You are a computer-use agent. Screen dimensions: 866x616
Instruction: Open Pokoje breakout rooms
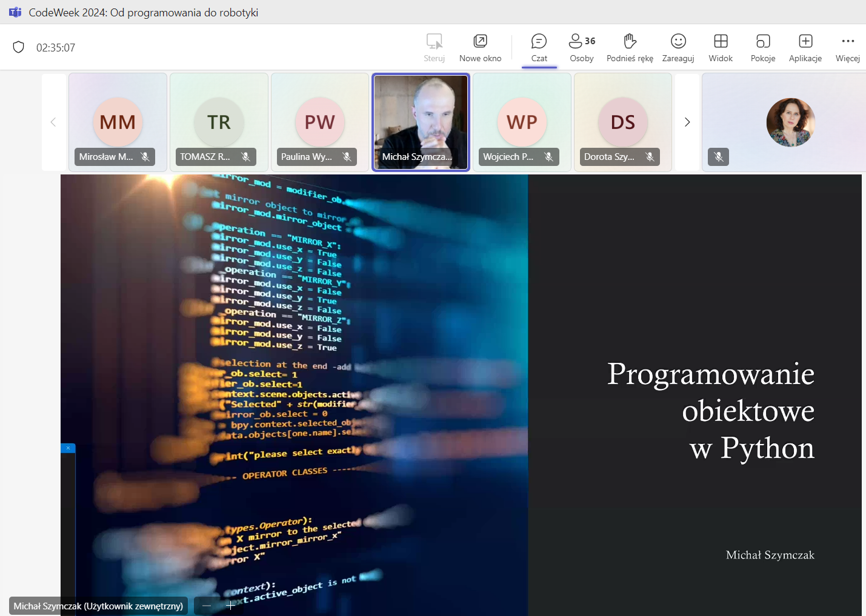[x=763, y=48]
